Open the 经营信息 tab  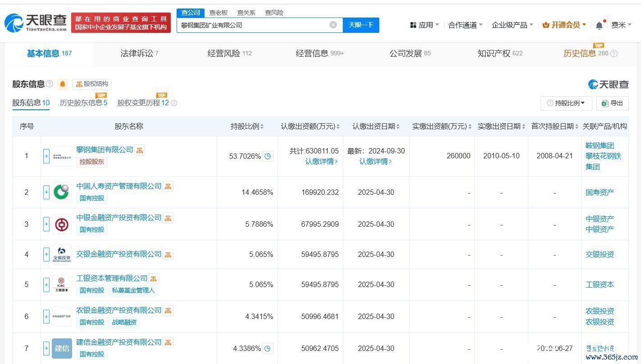pyautogui.click(x=320, y=54)
